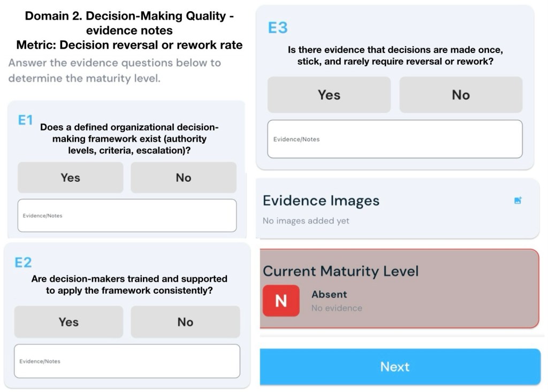The width and height of the screenshot is (548, 392).
Task: Click the red N maturity level badge
Action: pyautogui.click(x=281, y=301)
